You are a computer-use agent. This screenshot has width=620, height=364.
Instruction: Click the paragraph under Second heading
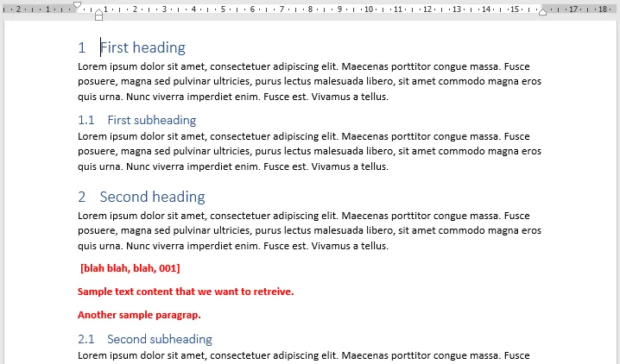tap(310, 230)
